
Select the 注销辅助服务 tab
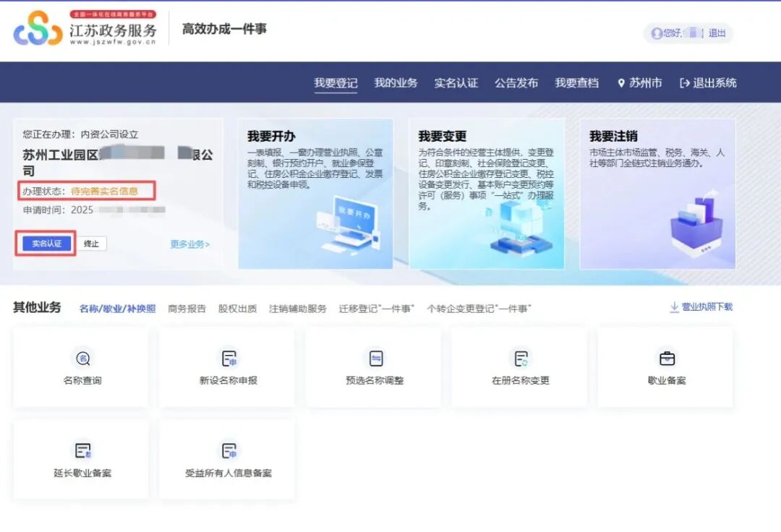tap(298, 309)
